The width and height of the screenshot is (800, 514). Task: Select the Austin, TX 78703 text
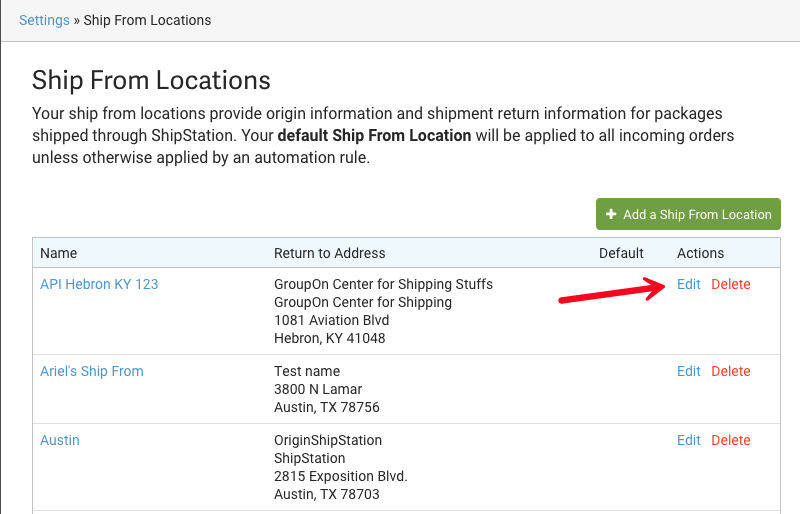click(327, 494)
